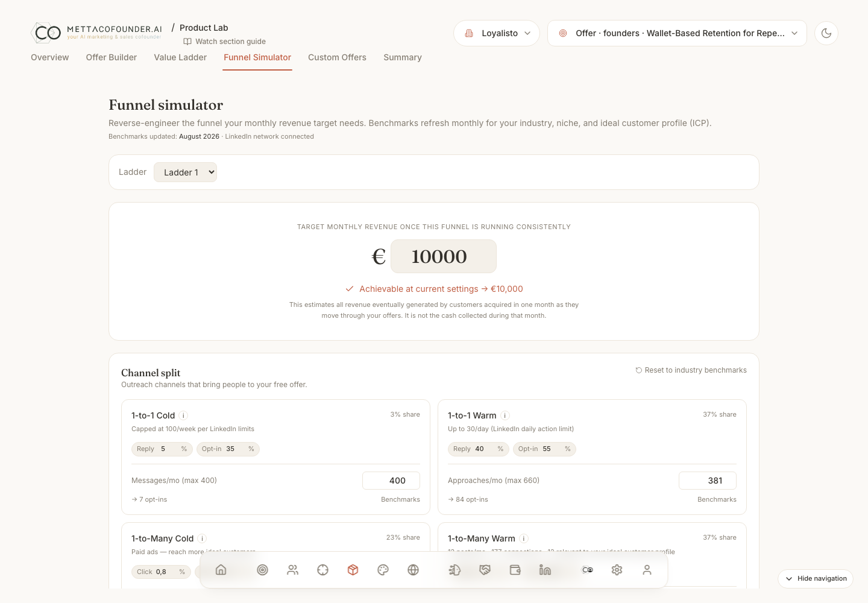The image size is (868, 603).
Task: Toggle dark mode with the moon button
Action: [x=826, y=33]
